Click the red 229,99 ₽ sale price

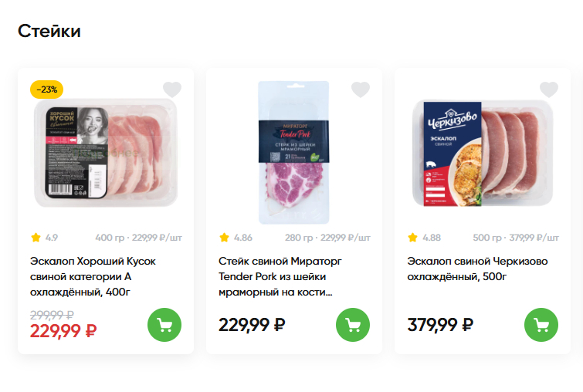pos(63,331)
